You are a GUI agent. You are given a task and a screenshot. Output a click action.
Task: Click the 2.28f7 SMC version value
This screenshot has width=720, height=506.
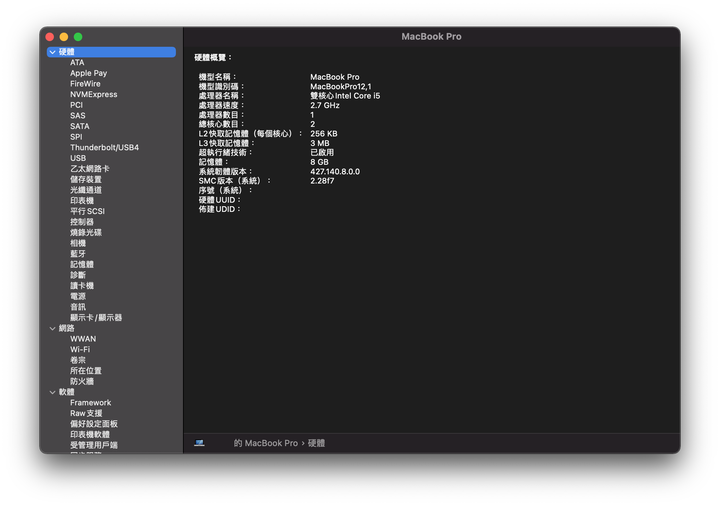[322, 181]
